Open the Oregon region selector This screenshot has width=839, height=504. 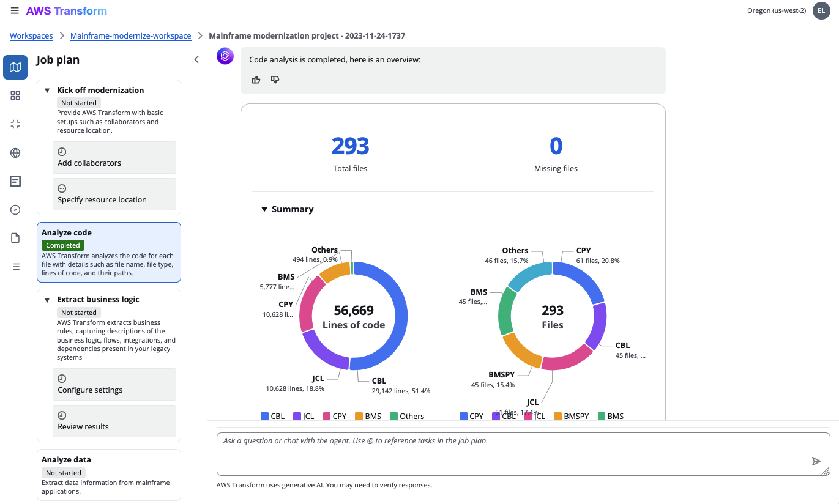pos(776,11)
